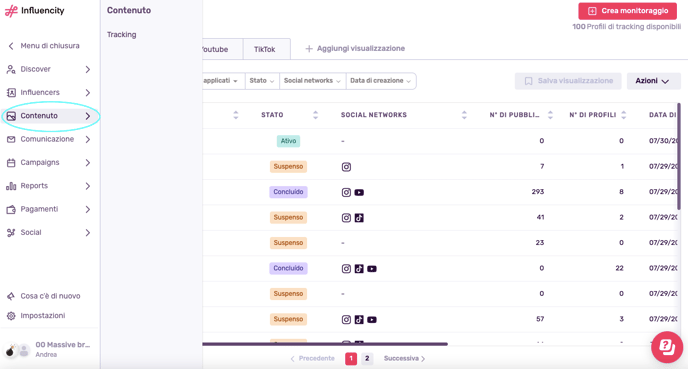Open the Reports bar chart icon
This screenshot has height=369, width=688.
11,186
